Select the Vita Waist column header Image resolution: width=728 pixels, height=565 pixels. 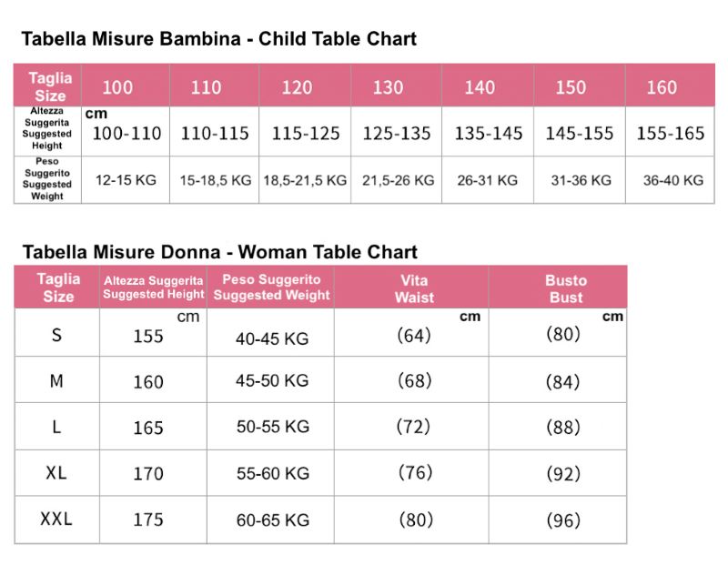pos(413,288)
